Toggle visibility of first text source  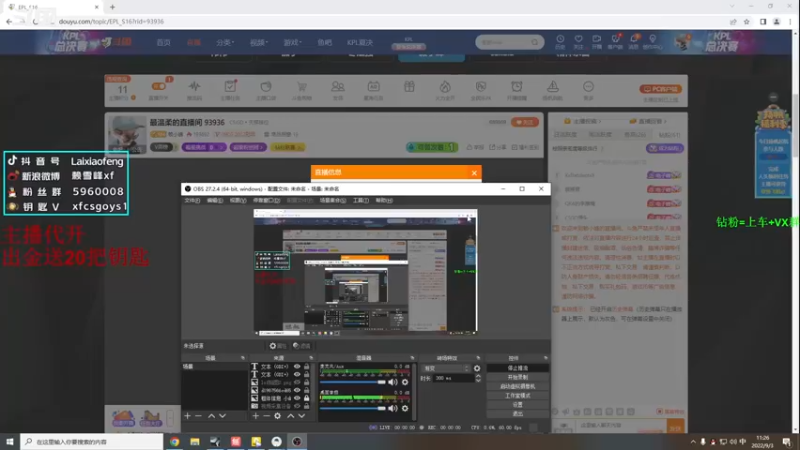point(297,366)
